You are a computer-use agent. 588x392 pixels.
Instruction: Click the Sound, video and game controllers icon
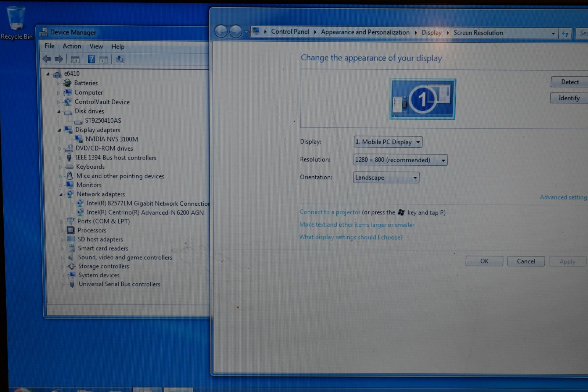71,258
